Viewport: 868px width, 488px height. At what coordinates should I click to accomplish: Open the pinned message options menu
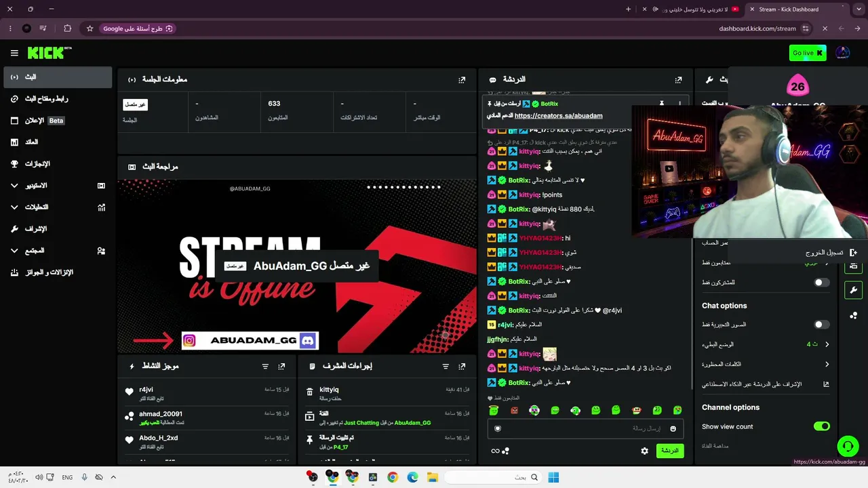(x=679, y=104)
